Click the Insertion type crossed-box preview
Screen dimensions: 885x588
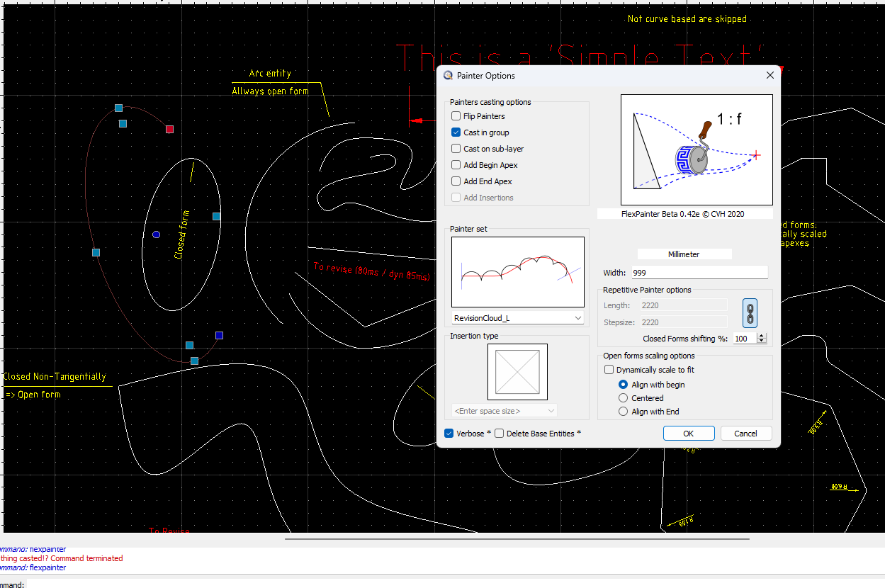517,372
